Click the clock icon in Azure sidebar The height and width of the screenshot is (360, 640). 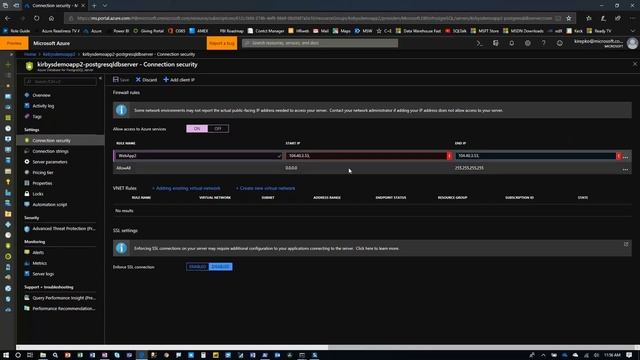point(8,128)
